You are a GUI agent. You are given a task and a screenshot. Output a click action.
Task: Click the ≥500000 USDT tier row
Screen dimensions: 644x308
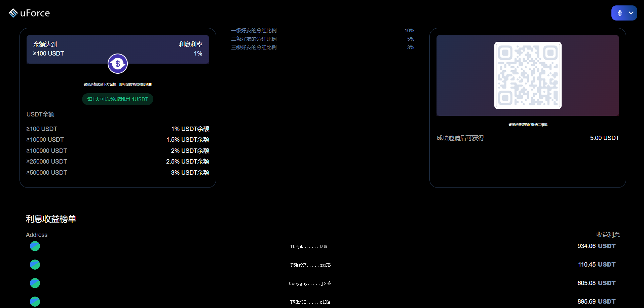point(118,173)
